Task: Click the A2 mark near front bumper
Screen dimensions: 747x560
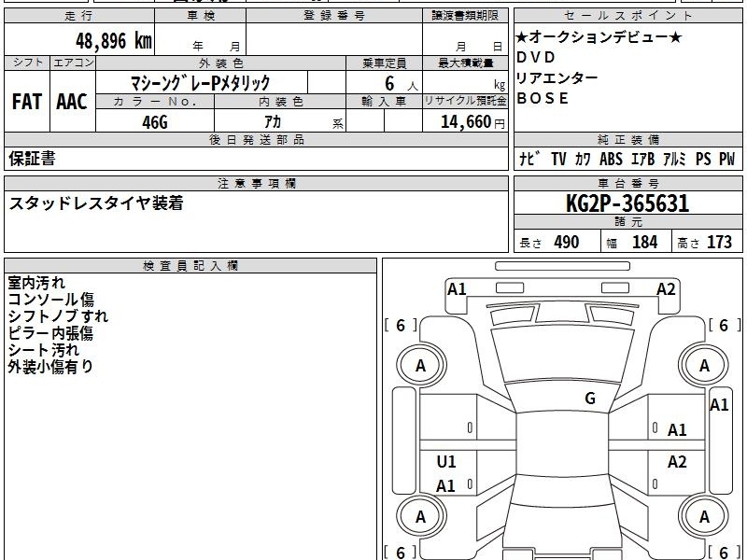Action: point(666,289)
